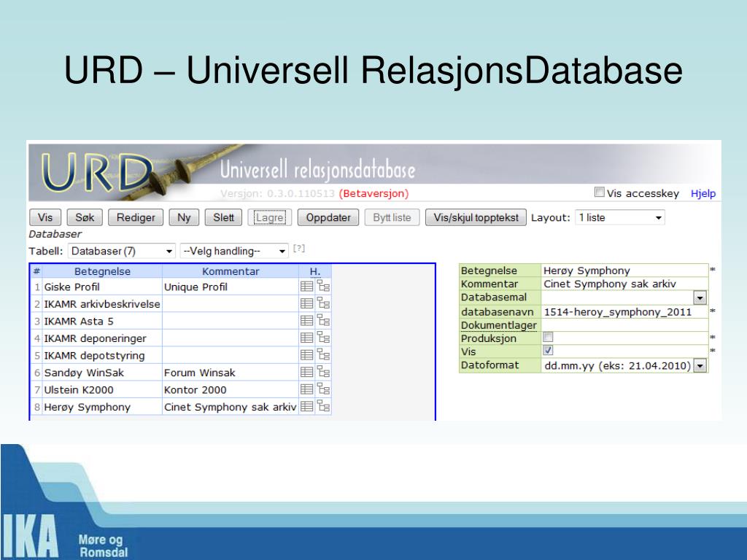The image size is (747, 560).
Task: Click the databasenavn field 1514-heroy_symphony_2011
Action: point(624,312)
